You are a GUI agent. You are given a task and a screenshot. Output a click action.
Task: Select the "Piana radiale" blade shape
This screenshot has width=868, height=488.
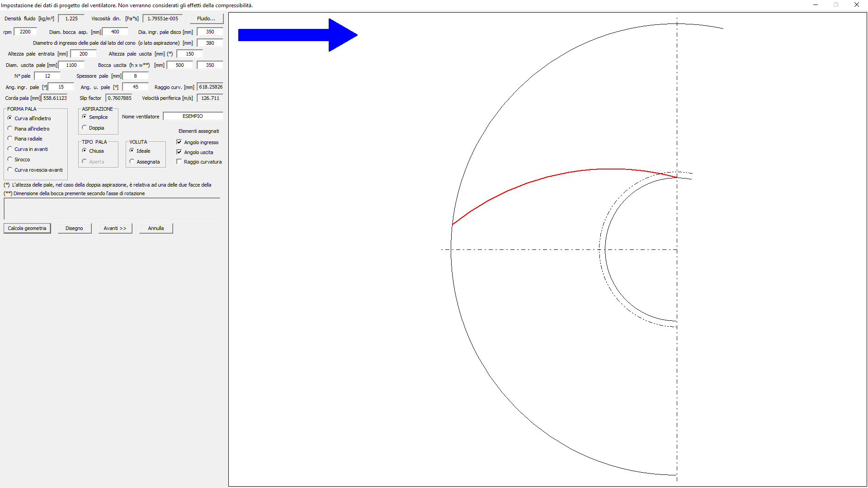tap(9, 139)
